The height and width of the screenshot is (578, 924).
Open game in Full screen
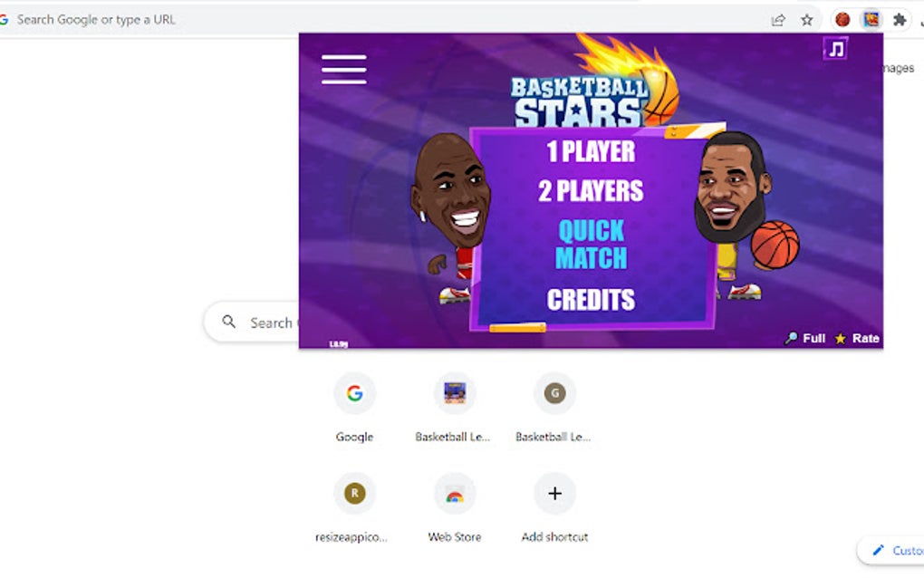click(805, 338)
